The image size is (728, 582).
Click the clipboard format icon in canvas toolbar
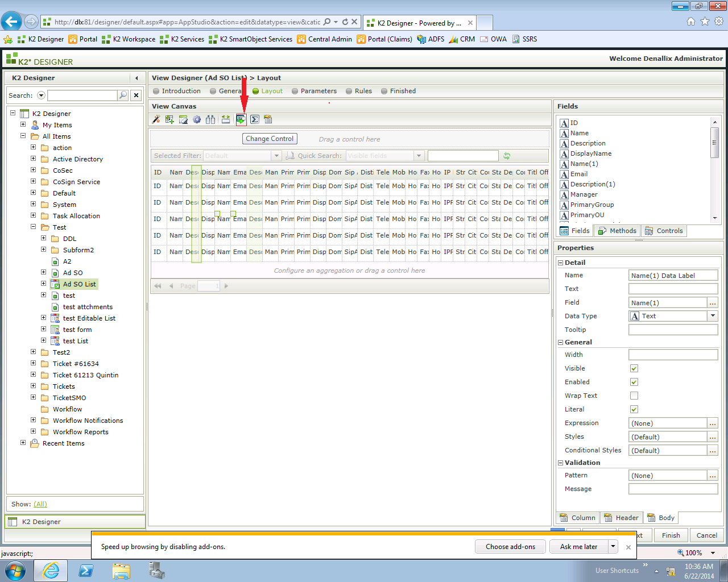(268, 119)
